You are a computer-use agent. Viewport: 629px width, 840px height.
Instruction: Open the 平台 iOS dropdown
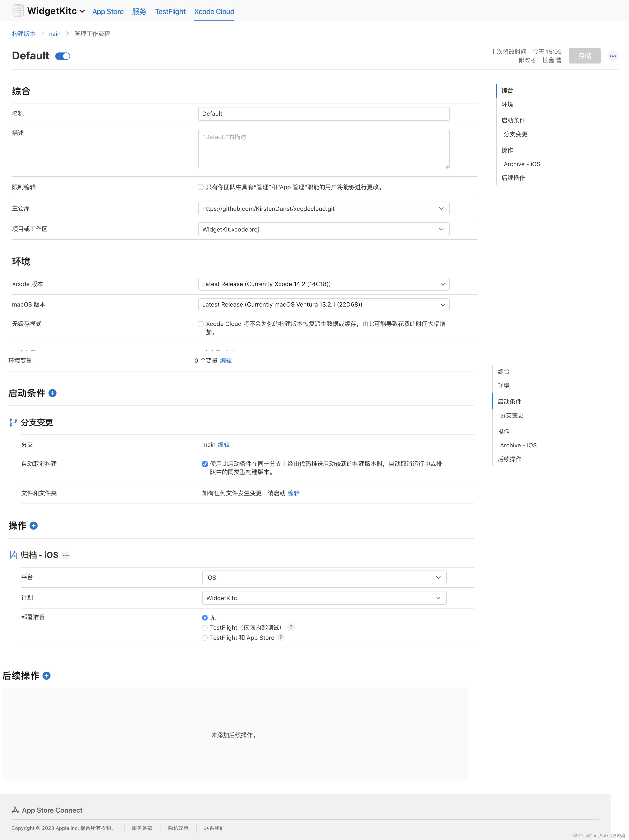click(x=324, y=577)
